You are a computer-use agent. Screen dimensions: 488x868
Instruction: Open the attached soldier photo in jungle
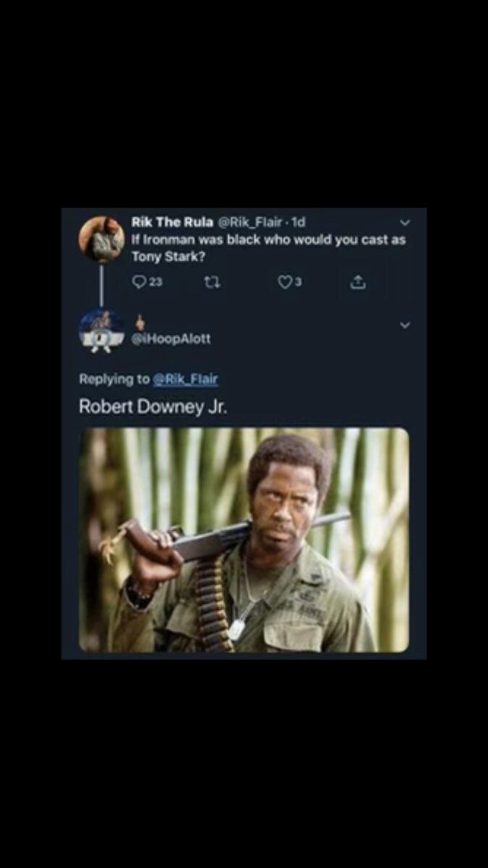[244, 540]
